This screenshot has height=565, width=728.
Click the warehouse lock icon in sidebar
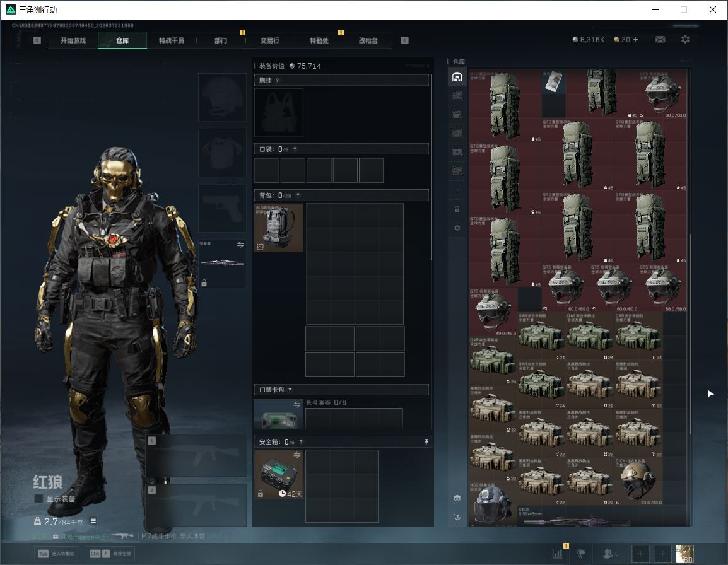click(x=457, y=209)
